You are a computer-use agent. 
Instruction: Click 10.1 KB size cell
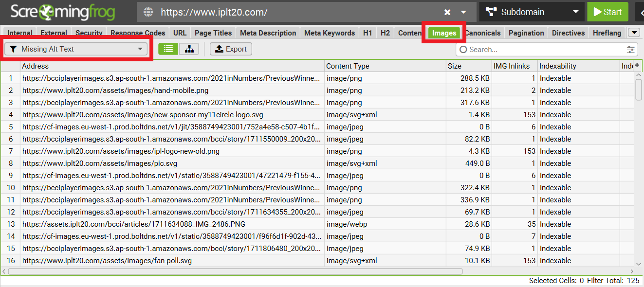tap(469, 261)
